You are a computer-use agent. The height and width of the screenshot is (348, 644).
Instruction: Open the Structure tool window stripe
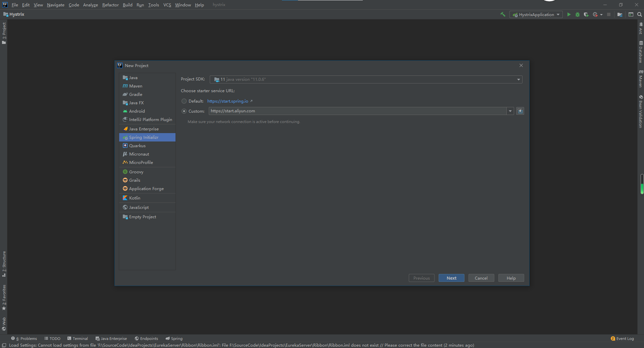(4, 264)
